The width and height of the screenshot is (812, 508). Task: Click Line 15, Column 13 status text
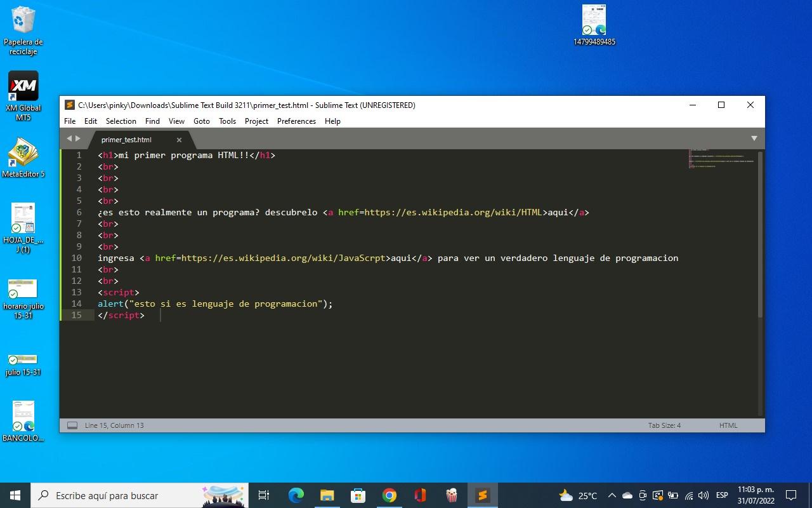tap(114, 425)
